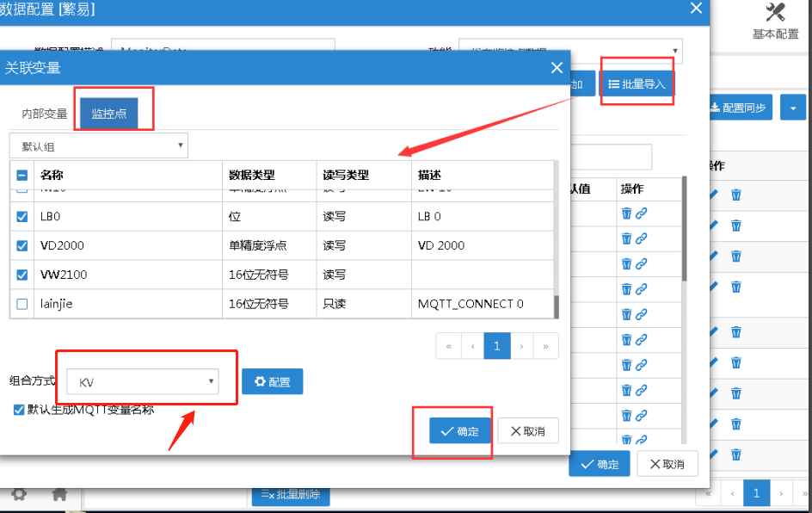Close the 关联变量 dialog with its X
The image size is (812, 513).
pos(557,68)
